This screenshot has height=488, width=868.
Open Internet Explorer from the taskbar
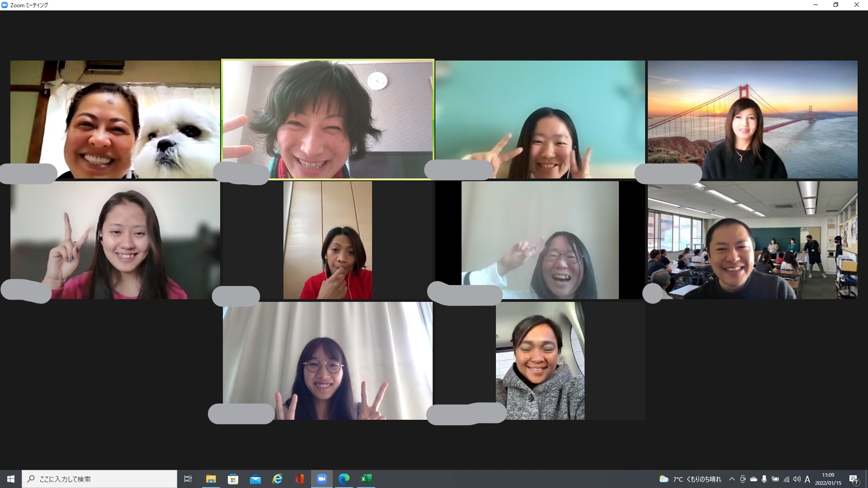pos(278,479)
